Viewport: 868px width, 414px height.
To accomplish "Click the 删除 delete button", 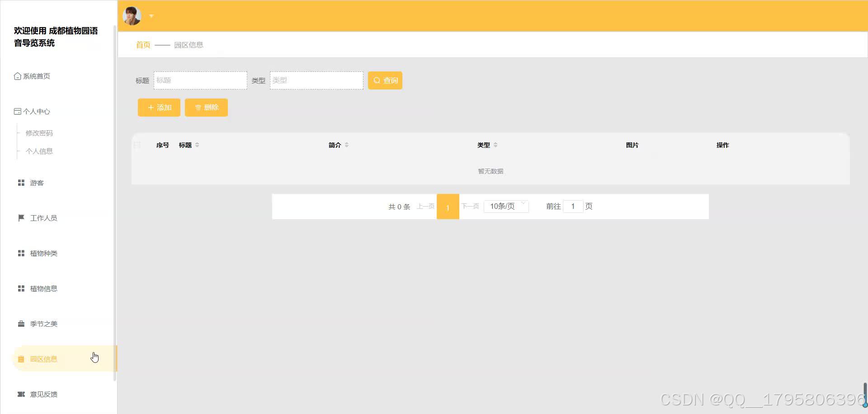I will [206, 108].
